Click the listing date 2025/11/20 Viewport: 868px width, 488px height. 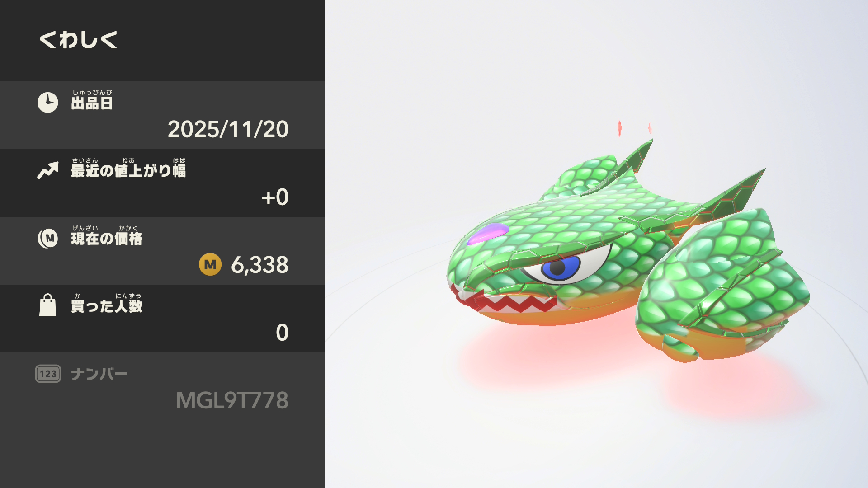228,129
